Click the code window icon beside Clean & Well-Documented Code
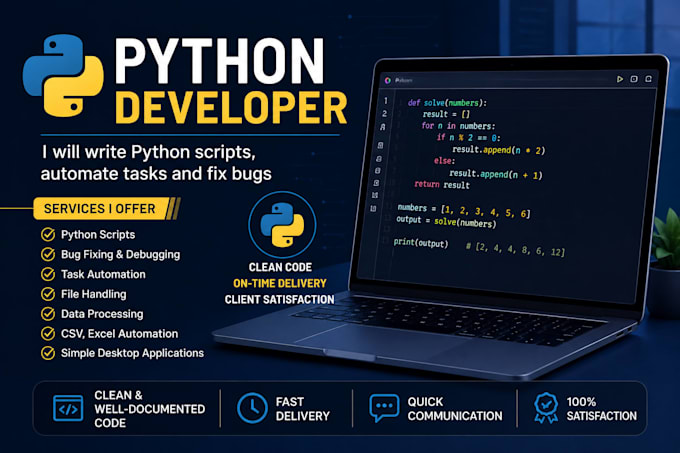This screenshot has width=680, height=453. [x=68, y=408]
